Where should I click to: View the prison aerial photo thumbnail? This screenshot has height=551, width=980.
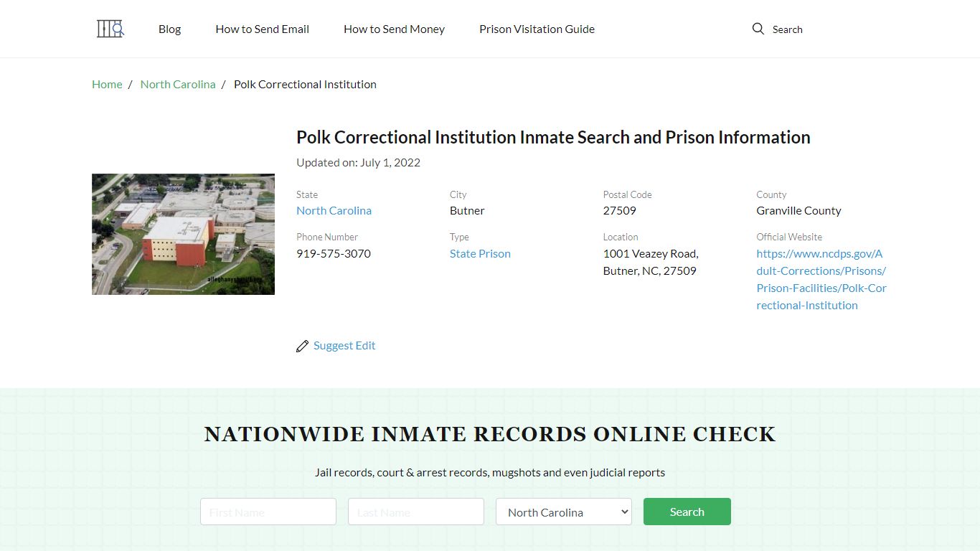(183, 234)
